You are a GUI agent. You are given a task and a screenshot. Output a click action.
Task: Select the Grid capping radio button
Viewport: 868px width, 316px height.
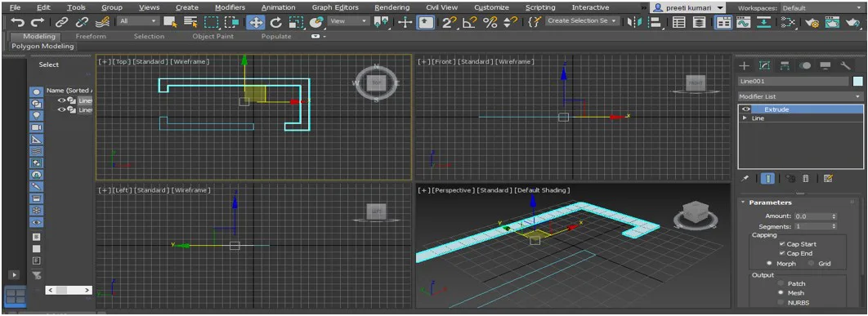(x=812, y=264)
